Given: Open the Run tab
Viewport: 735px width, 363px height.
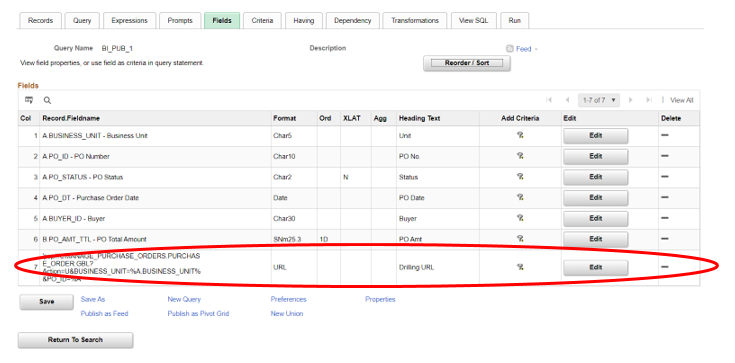Looking at the screenshot, I should (x=515, y=21).
